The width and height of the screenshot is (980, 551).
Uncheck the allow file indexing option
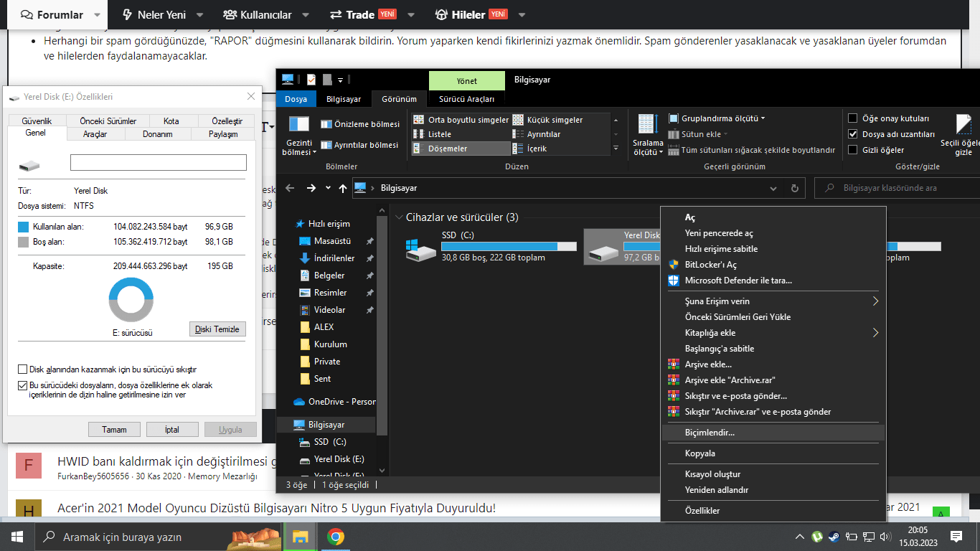[23, 385]
